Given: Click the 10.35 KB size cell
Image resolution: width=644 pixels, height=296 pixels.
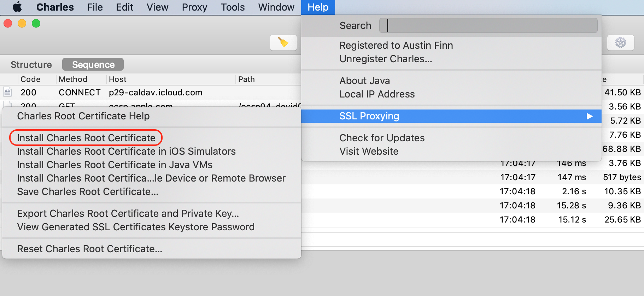Looking at the screenshot, I should click(x=622, y=191).
